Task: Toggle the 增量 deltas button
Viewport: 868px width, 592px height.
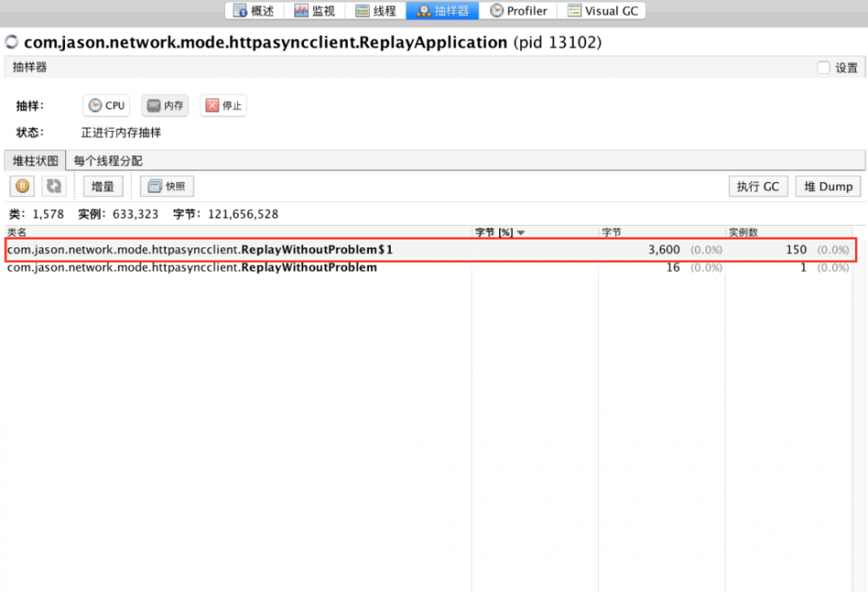Action: pos(103,186)
